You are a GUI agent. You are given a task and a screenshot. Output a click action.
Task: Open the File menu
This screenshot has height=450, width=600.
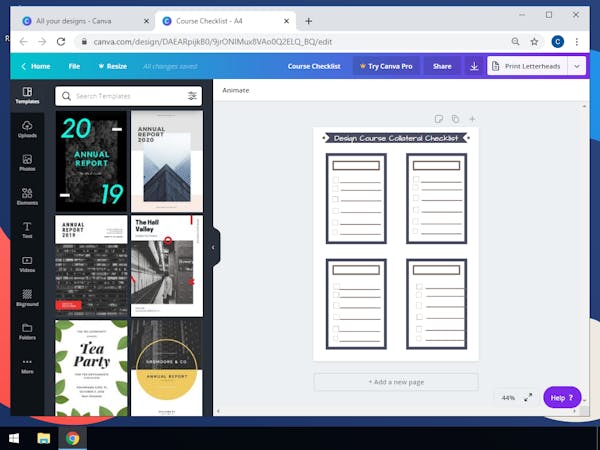pos(74,66)
